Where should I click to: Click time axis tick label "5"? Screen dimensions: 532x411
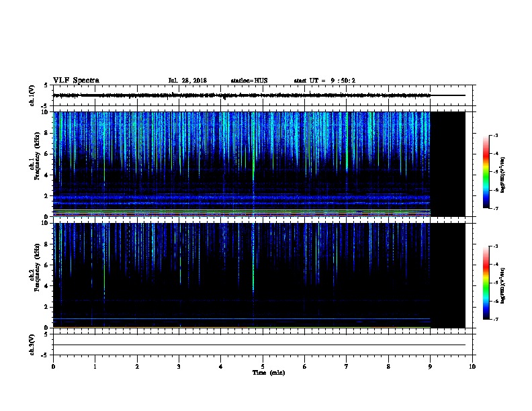[x=263, y=367]
